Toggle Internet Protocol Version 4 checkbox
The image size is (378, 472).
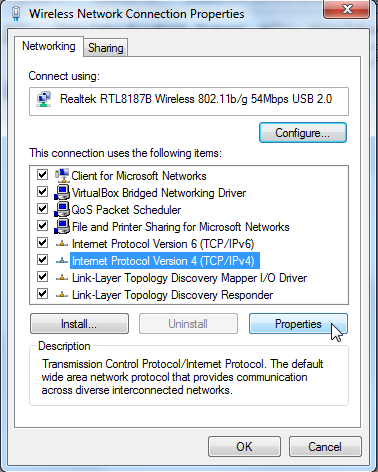(42, 260)
